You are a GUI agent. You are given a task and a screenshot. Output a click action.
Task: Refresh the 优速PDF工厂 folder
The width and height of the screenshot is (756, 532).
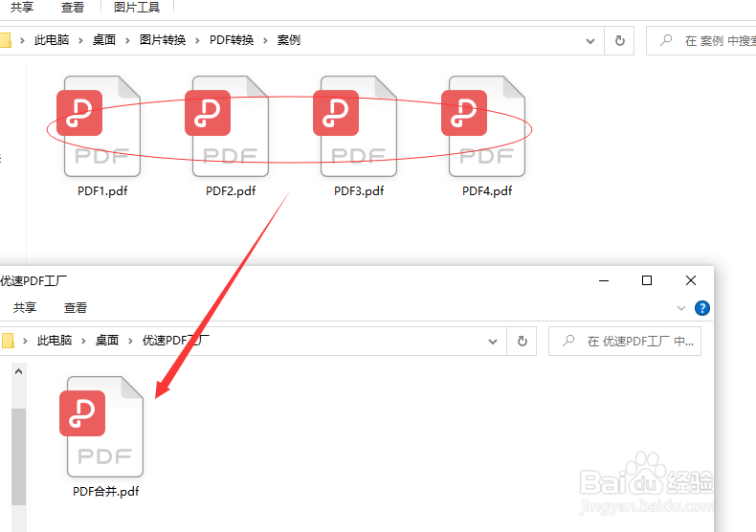click(x=522, y=342)
